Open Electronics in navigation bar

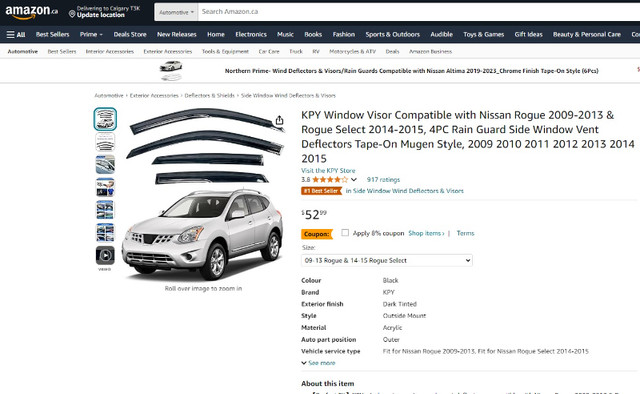pos(251,35)
